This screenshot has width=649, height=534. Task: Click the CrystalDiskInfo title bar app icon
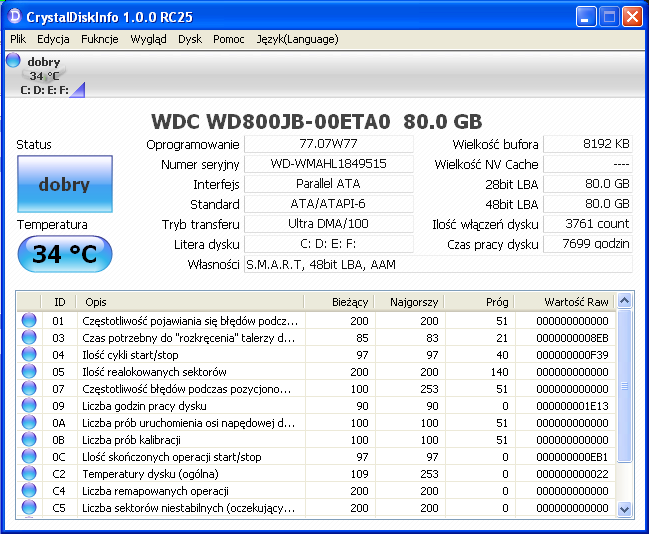(x=14, y=17)
